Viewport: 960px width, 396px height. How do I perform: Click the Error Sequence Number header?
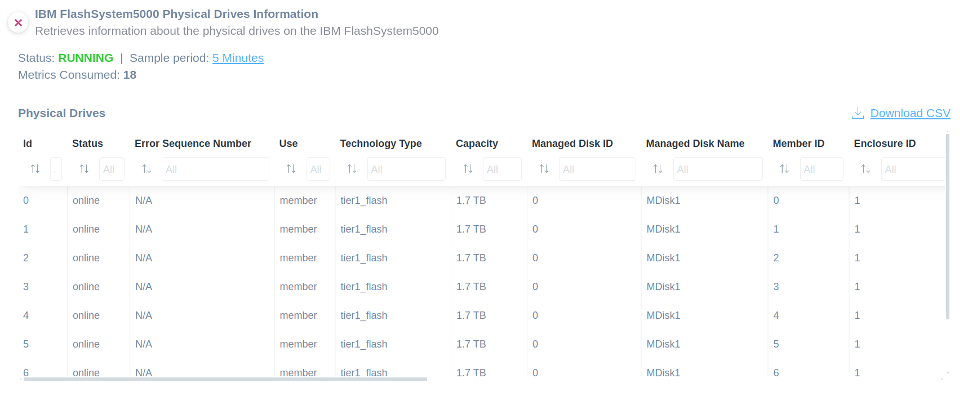tap(193, 144)
